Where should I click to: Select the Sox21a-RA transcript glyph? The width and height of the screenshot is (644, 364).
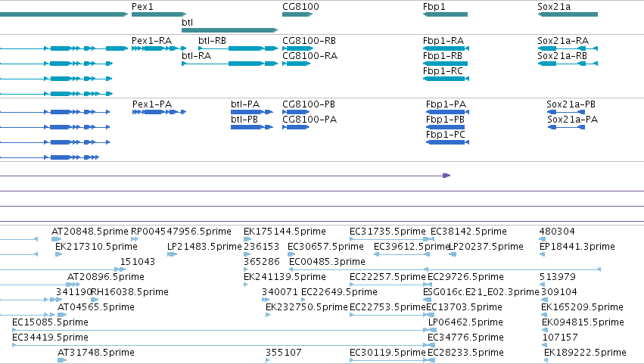click(568, 48)
